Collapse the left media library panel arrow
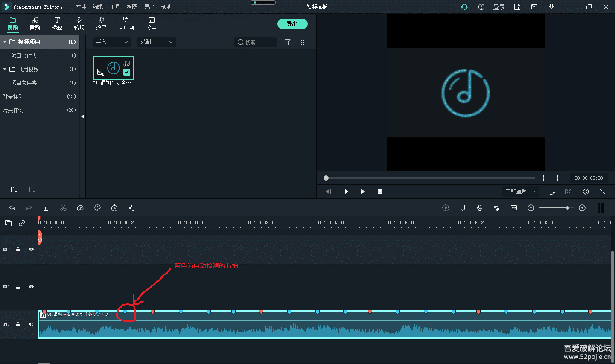 [x=82, y=116]
